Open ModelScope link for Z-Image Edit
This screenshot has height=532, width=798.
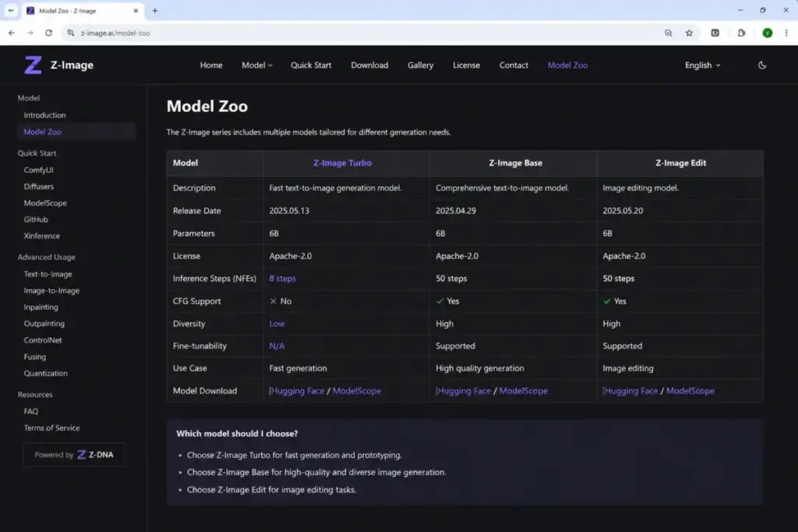(x=690, y=390)
